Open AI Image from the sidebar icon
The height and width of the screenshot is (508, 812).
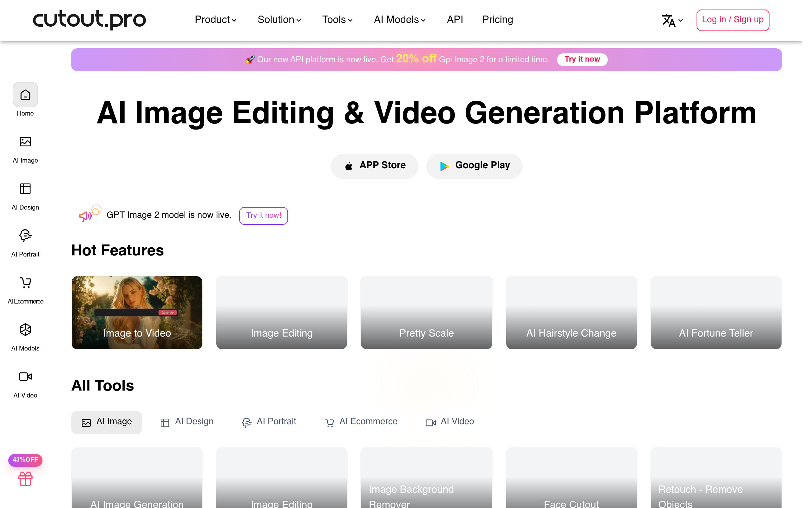point(25,142)
